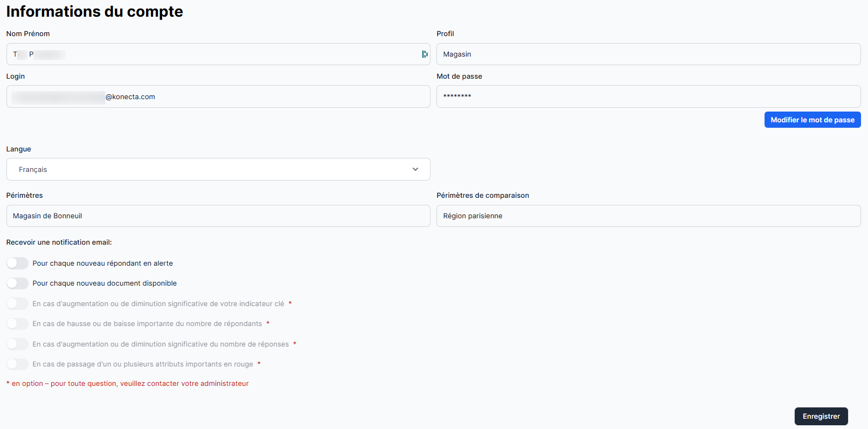The width and height of the screenshot is (868, 429).
Task: Click the Modifier le mot de passe button
Action: pos(812,120)
